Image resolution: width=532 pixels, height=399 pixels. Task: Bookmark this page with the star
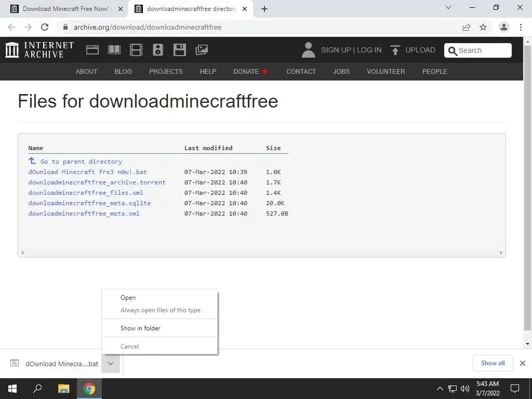point(483,27)
